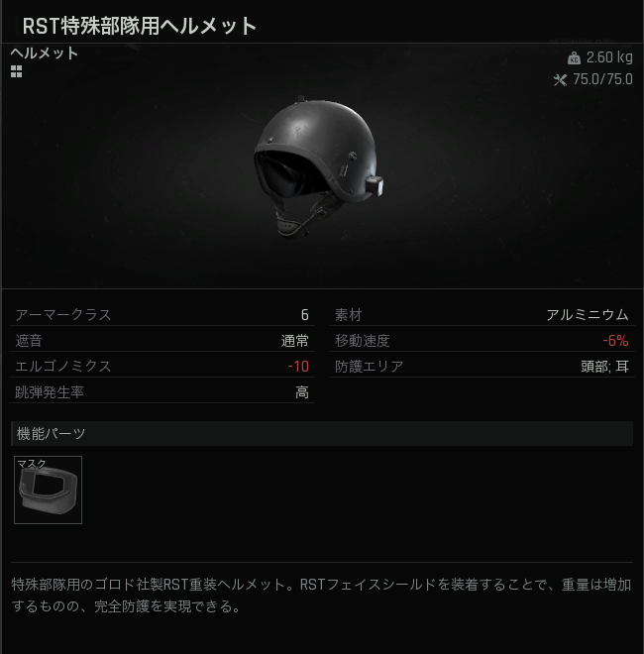This screenshot has height=654, width=644.
Task: Select the 跳弾発生率 stat row
Action: click(x=161, y=392)
